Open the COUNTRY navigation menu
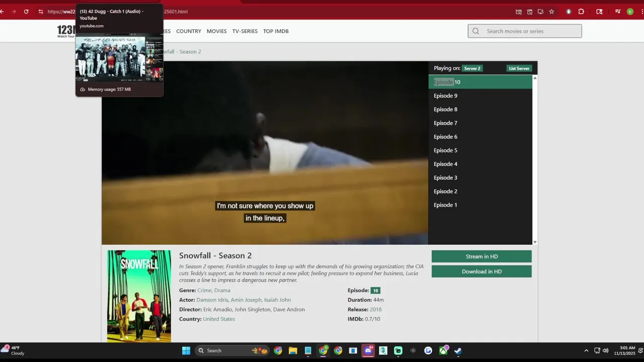 (189, 31)
